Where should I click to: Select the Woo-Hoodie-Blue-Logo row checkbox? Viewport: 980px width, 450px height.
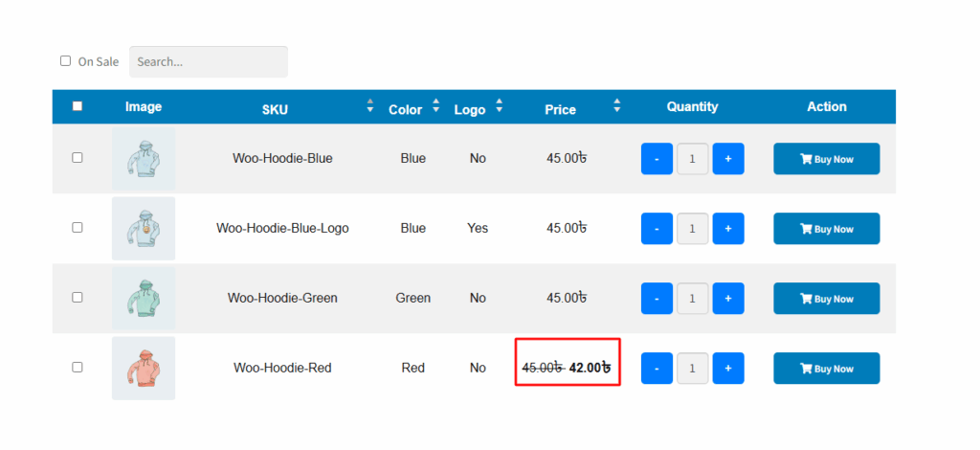click(77, 228)
